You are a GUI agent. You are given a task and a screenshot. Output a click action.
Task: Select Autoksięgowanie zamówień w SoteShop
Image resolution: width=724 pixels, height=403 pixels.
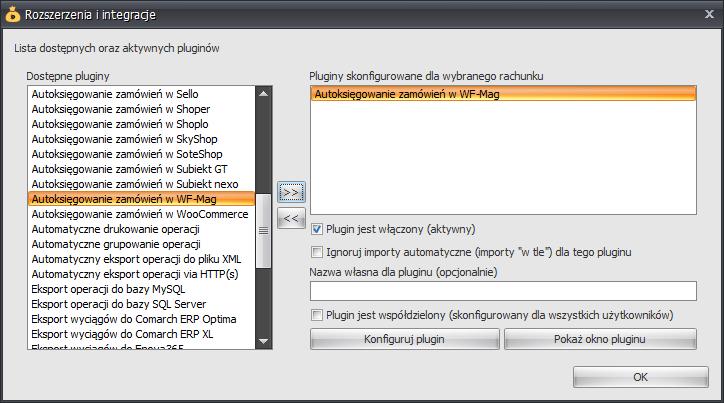141,154
